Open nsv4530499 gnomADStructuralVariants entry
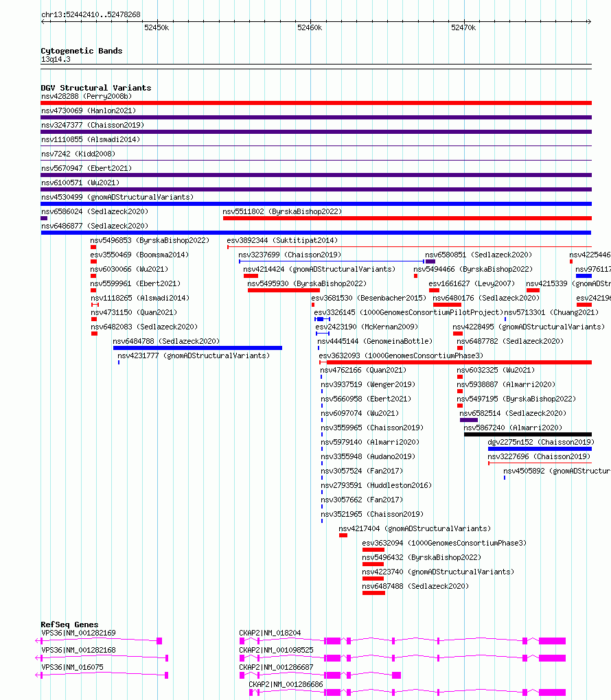Image resolution: width=611 pixels, height=700 pixels. pyautogui.click(x=117, y=197)
